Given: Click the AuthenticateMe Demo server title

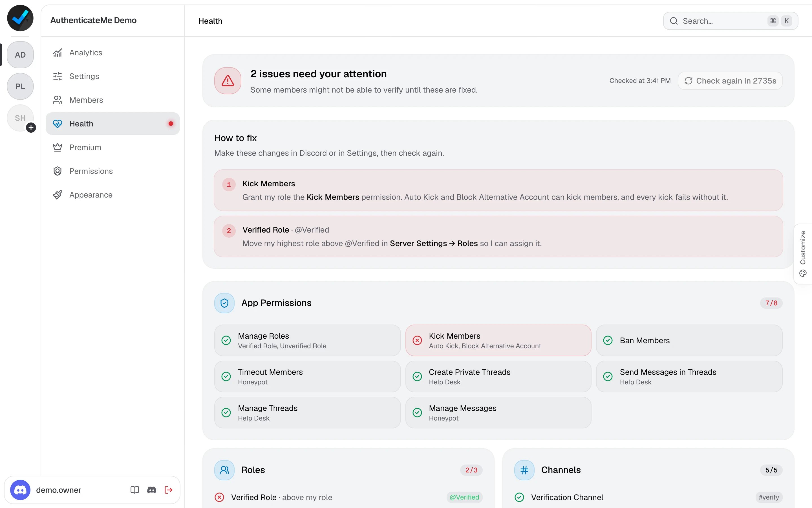Looking at the screenshot, I should pos(93,21).
